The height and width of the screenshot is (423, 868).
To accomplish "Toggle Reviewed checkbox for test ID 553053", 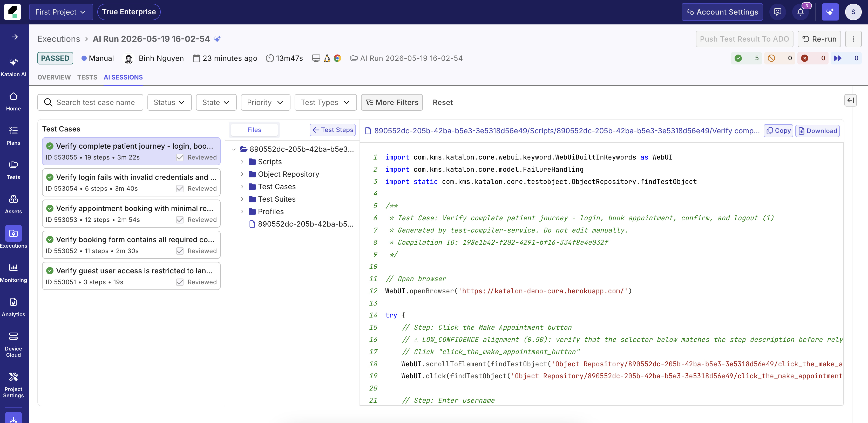I will (180, 220).
